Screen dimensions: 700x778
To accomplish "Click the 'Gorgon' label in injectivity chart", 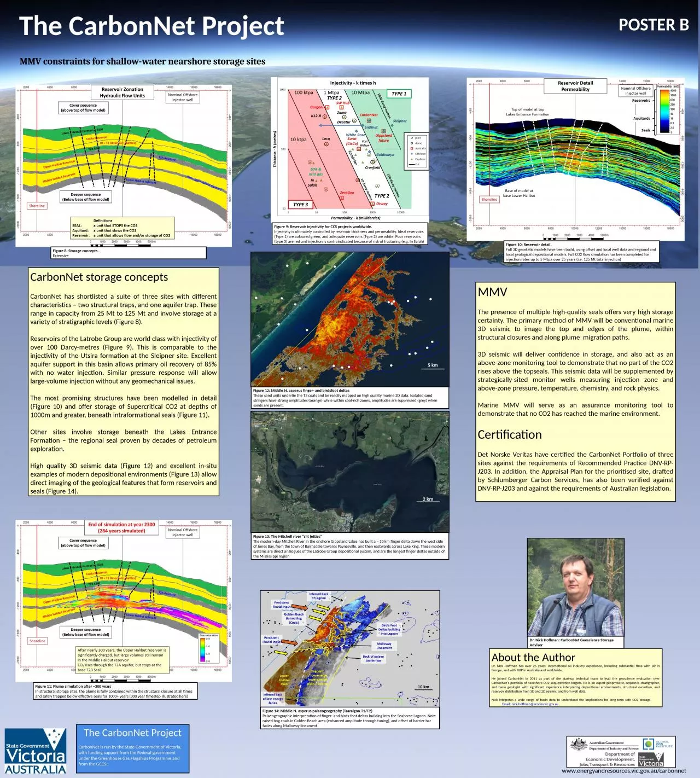I will click(316, 107).
